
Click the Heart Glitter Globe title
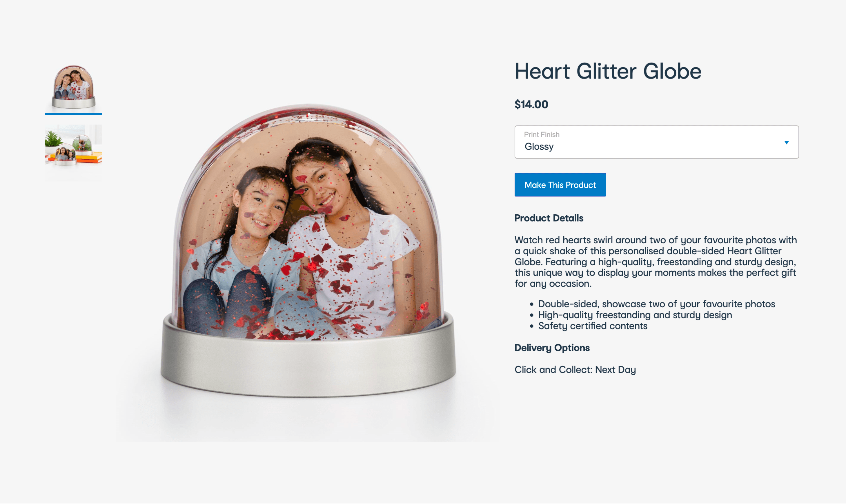[608, 71]
